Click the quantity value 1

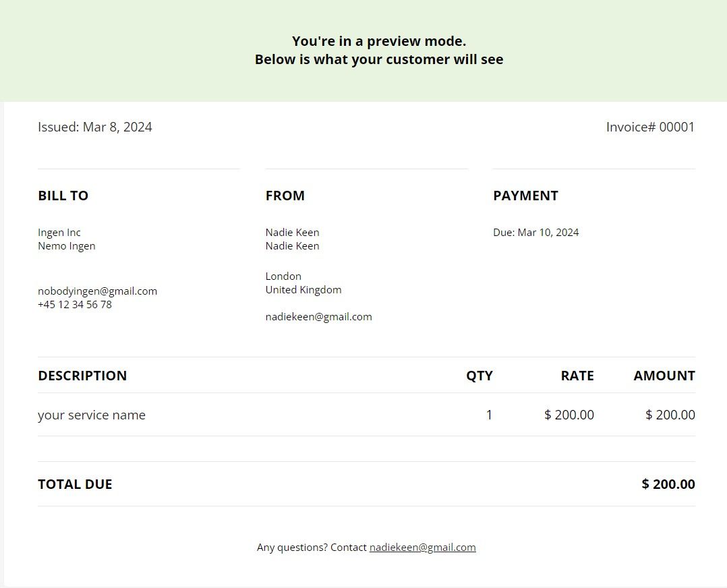coord(489,415)
